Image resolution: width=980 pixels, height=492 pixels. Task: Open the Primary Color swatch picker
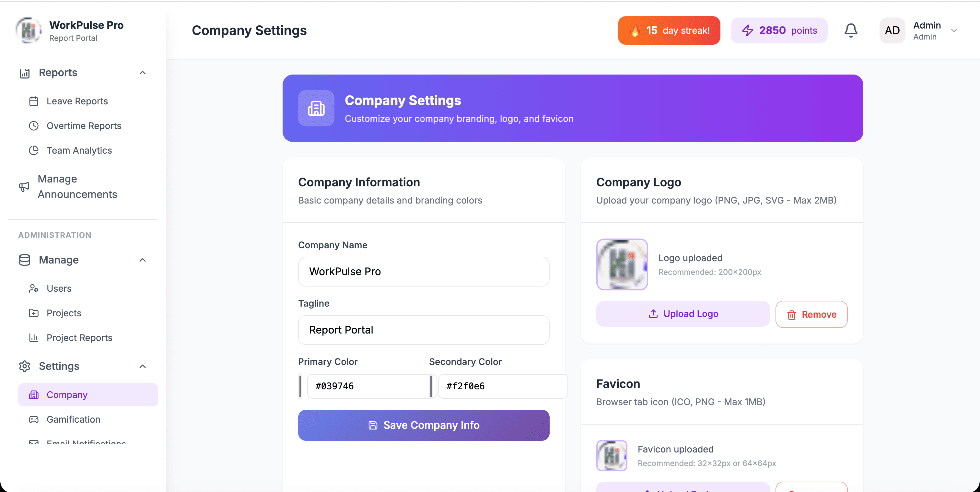pos(300,386)
